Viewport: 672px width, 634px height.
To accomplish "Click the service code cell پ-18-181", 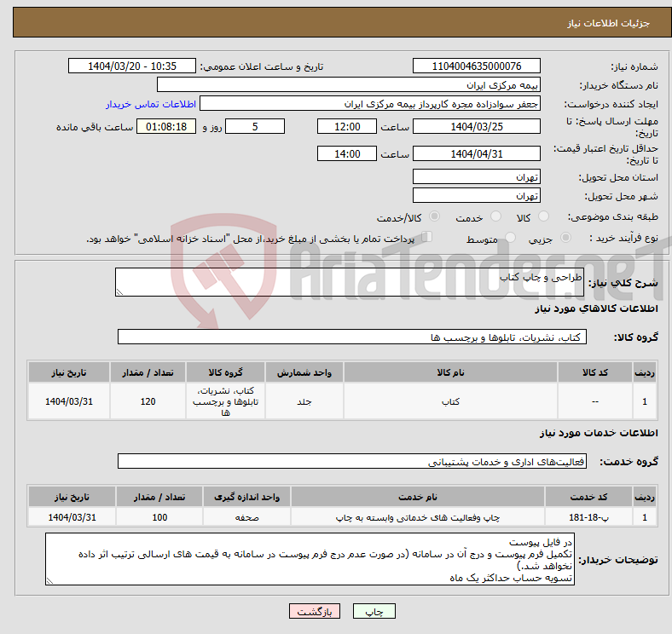I will 589,517.
